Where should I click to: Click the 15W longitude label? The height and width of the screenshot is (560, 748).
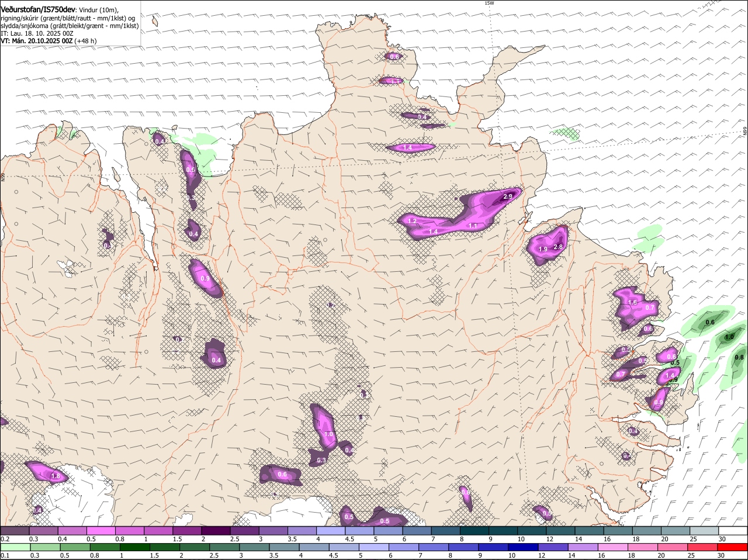pyautogui.click(x=489, y=3)
